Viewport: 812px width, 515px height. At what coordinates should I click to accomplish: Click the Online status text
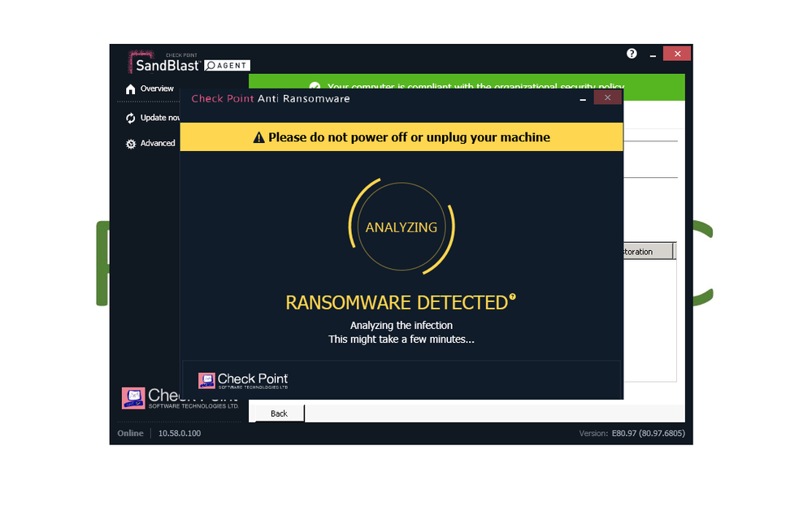click(130, 433)
